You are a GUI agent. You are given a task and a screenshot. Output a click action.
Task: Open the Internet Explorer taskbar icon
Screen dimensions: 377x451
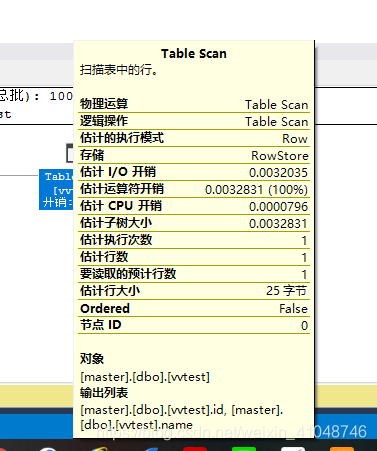tap(98, 449)
